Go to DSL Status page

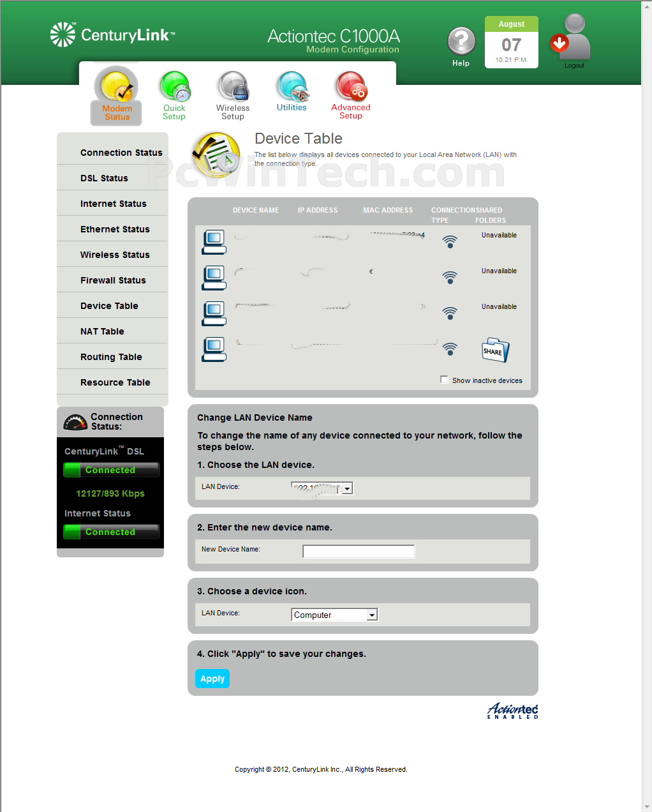[104, 178]
